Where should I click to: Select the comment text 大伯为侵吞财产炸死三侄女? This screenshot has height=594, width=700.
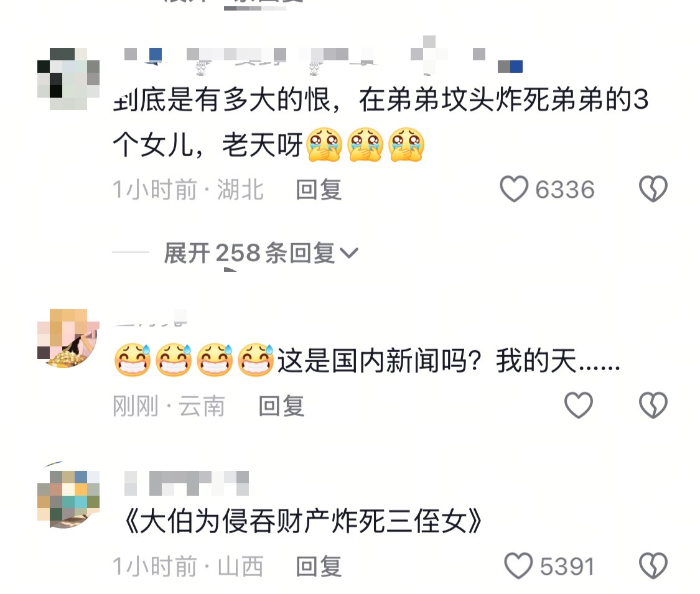tap(304, 521)
